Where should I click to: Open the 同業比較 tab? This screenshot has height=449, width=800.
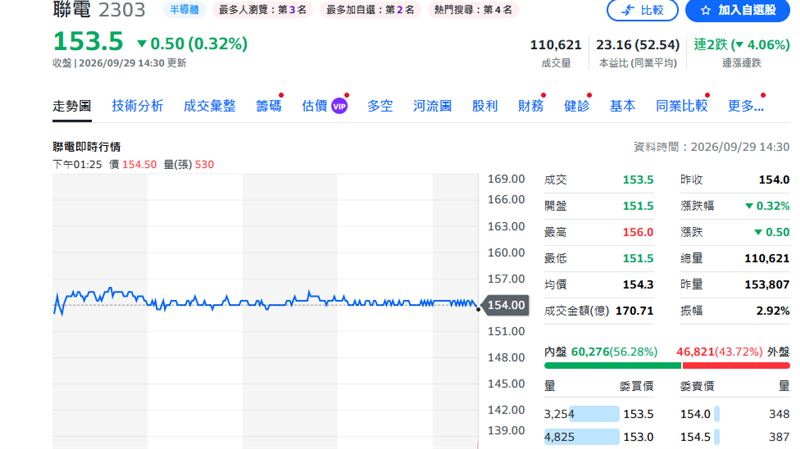click(x=682, y=106)
